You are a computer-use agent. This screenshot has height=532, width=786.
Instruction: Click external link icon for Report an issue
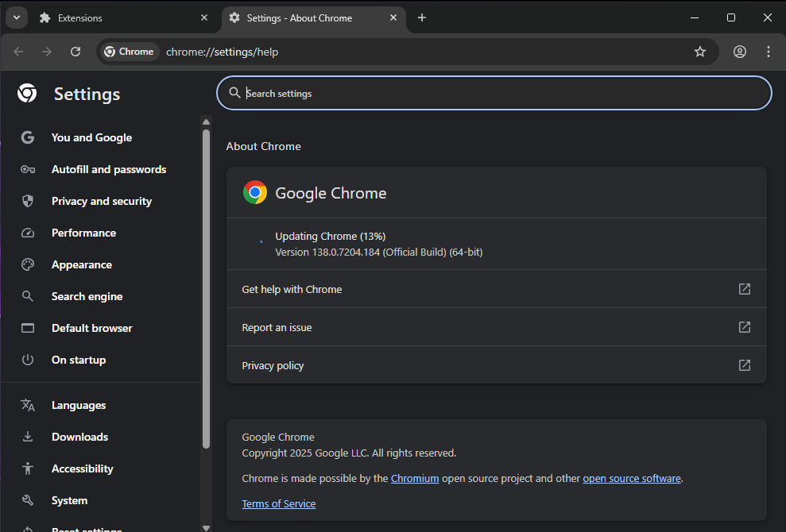tap(745, 327)
